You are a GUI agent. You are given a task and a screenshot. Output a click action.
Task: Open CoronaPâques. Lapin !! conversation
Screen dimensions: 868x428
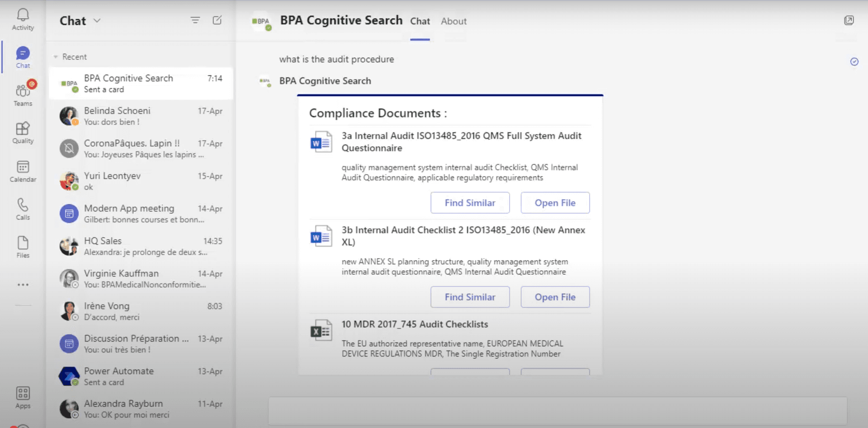click(x=141, y=149)
